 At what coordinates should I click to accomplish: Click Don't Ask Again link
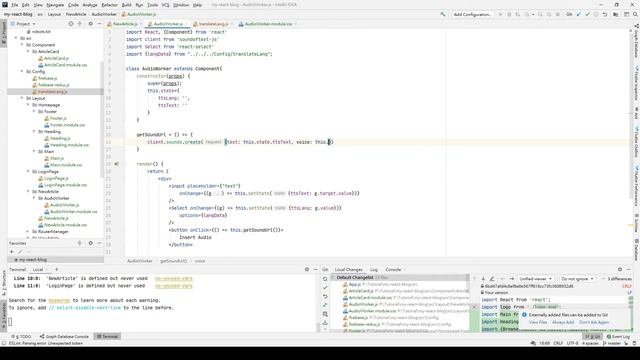click(x=594, y=322)
